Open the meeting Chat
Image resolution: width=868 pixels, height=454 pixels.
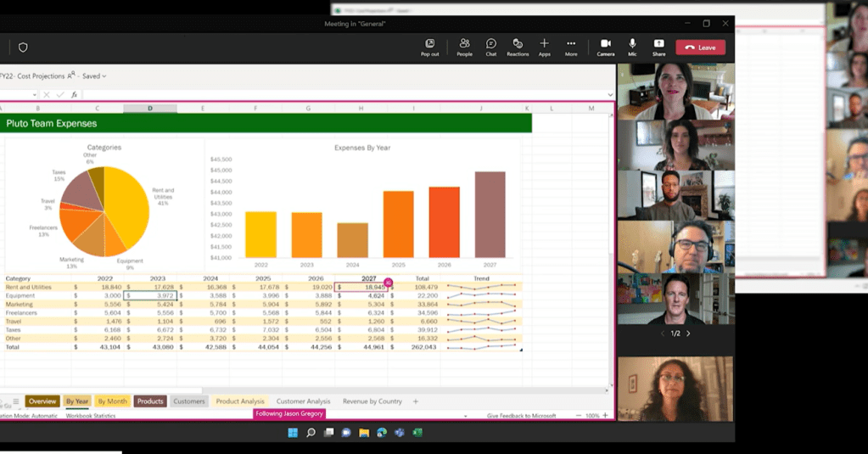pos(490,43)
